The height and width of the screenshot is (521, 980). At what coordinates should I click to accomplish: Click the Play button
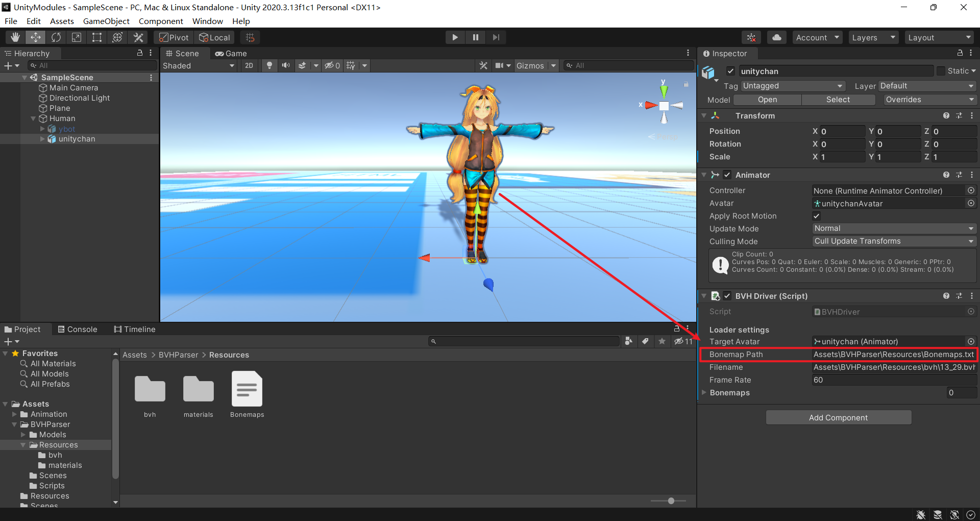455,37
